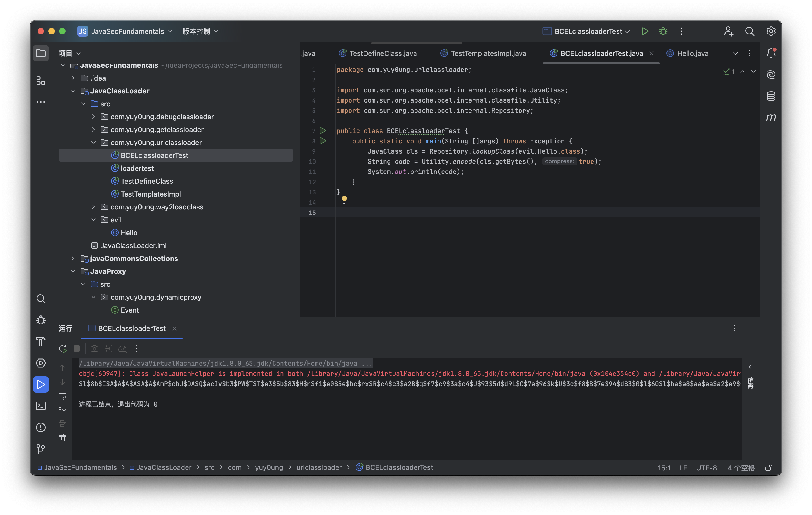Open the BCELclassloaderTest run configuration dropdown
This screenshot has width=812, height=515.
point(588,31)
